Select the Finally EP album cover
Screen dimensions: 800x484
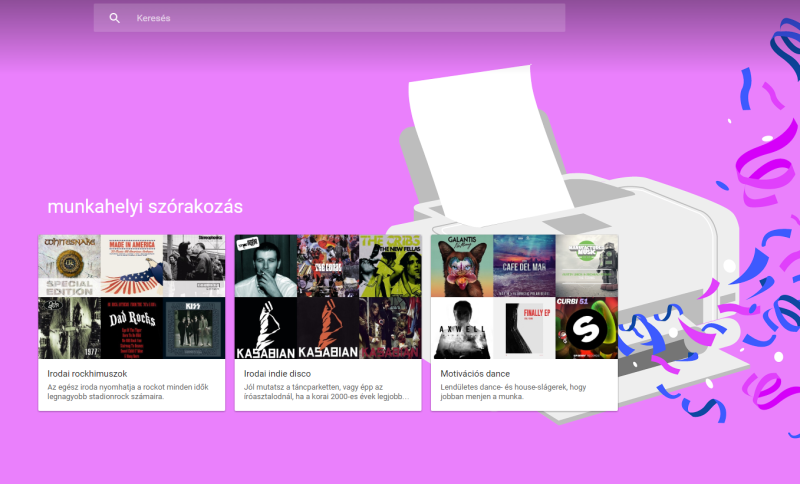[x=524, y=328]
